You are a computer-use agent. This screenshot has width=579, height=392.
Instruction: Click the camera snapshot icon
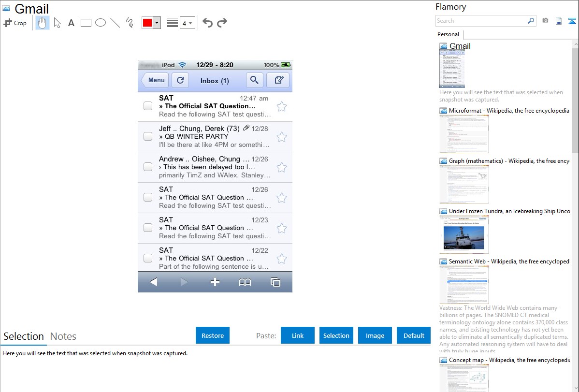pos(545,21)
